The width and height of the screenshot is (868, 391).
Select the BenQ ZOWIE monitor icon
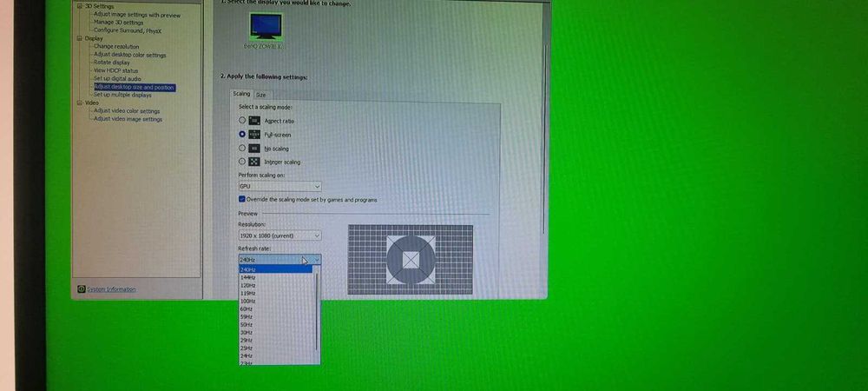(266, 27)
